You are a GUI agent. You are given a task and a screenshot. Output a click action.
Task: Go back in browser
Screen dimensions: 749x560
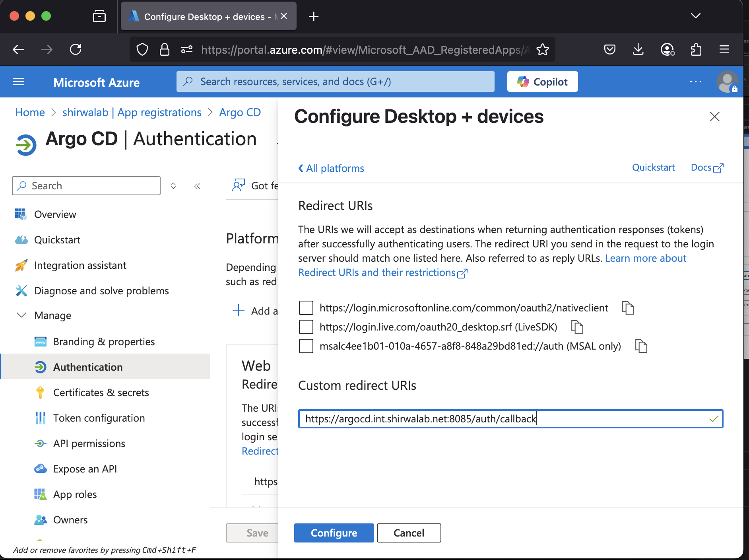[18, 49]
